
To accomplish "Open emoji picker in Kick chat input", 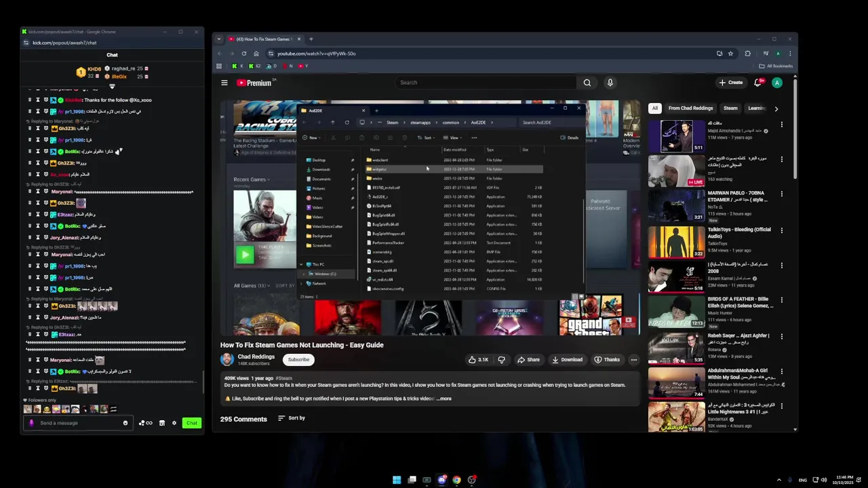I will coord(125,423).
